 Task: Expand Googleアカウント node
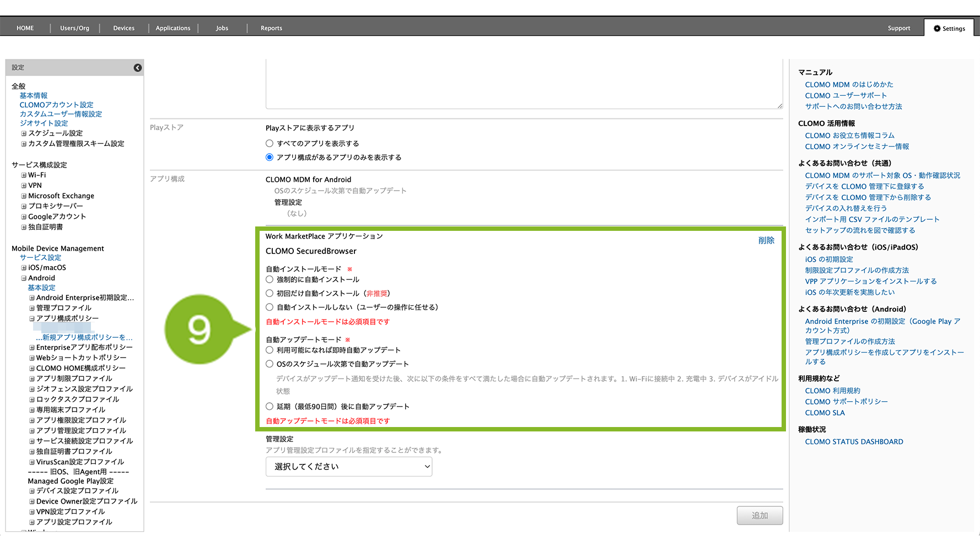(24, 217)
